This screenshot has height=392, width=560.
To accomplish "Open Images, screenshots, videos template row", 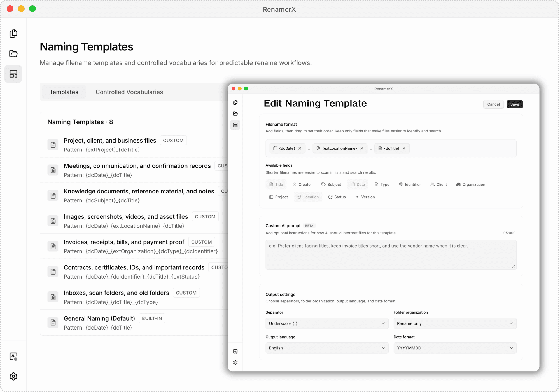I will coord(134,221).
